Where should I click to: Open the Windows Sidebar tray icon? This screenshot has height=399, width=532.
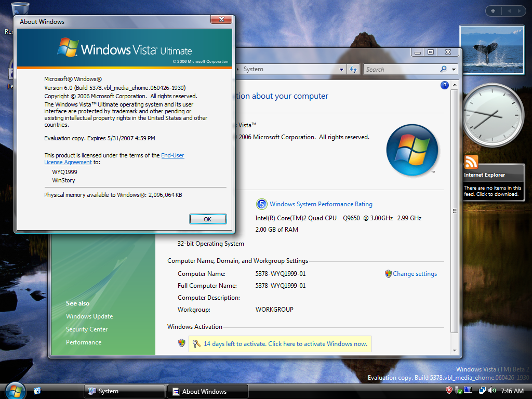coord(468,390)
